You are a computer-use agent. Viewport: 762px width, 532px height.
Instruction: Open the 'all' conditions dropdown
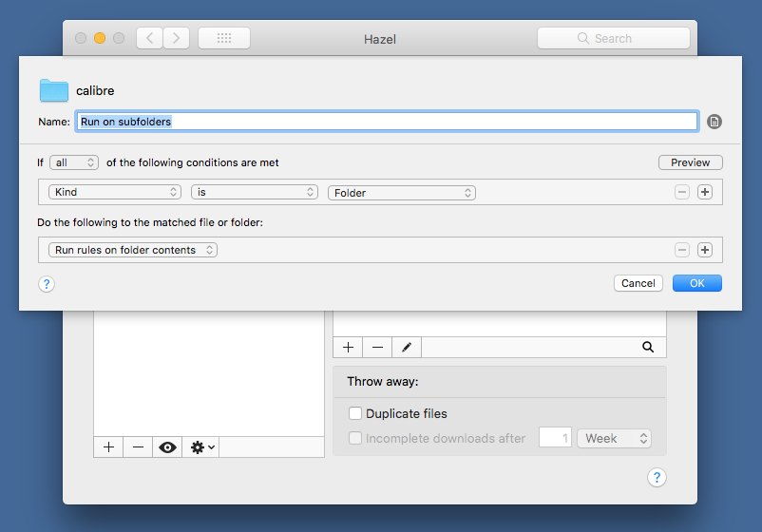click(x=75, y=162)
